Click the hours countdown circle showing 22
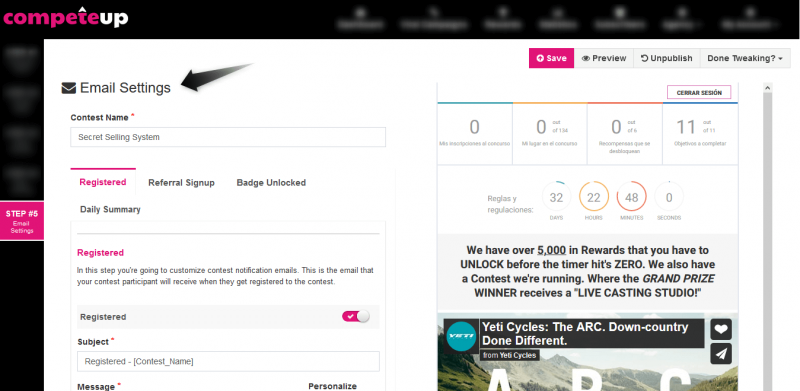Viewport: 800px width, 391px height. [x=594, y=197]
